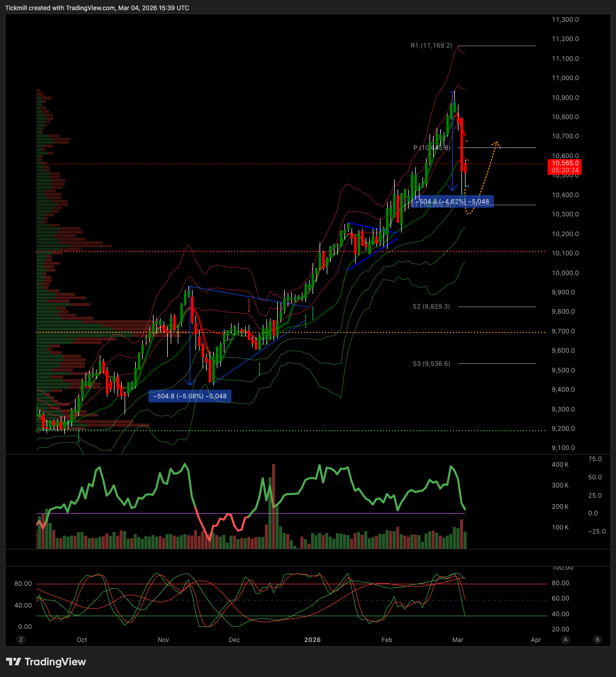Click the 11,000.0 price axis label
The width and height of the screenshot is (616, 677).
[565, 78]
